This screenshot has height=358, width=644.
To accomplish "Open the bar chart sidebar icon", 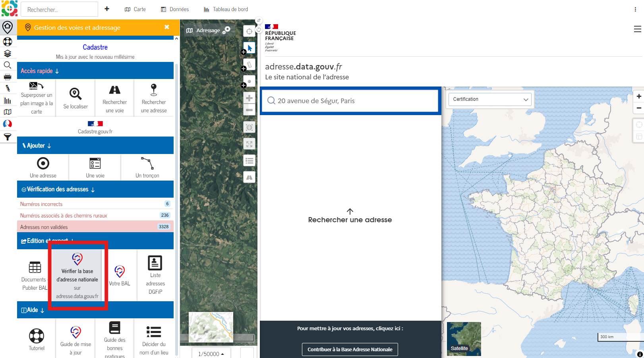I will [x=8, y=100].
